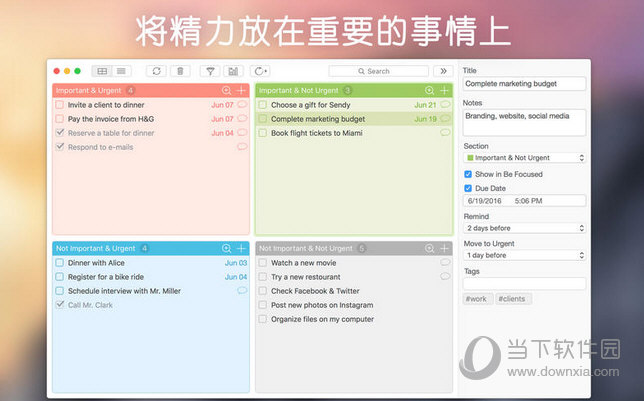The width and height of the screenshot is (644, 401).
Task: Toggle the Due Date checkbox
Action: tap(468, 188)
